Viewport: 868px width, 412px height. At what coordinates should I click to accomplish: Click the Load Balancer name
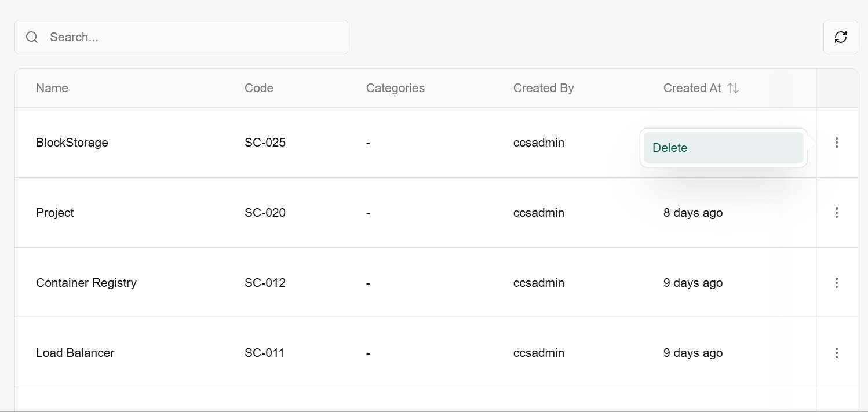pos(75,353)
